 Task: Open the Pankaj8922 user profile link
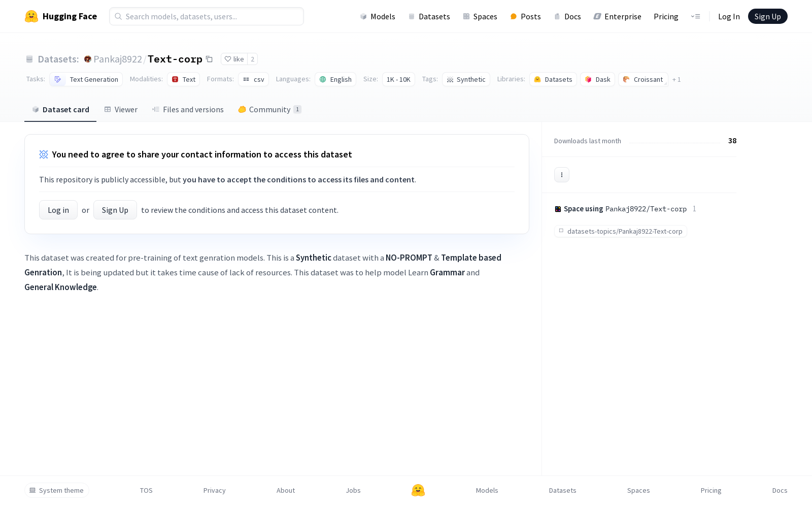pos(118,59)
